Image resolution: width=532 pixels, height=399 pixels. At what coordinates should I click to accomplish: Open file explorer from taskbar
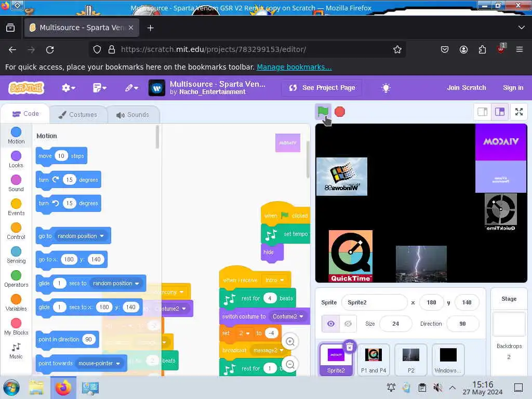[x=36, y=388]
